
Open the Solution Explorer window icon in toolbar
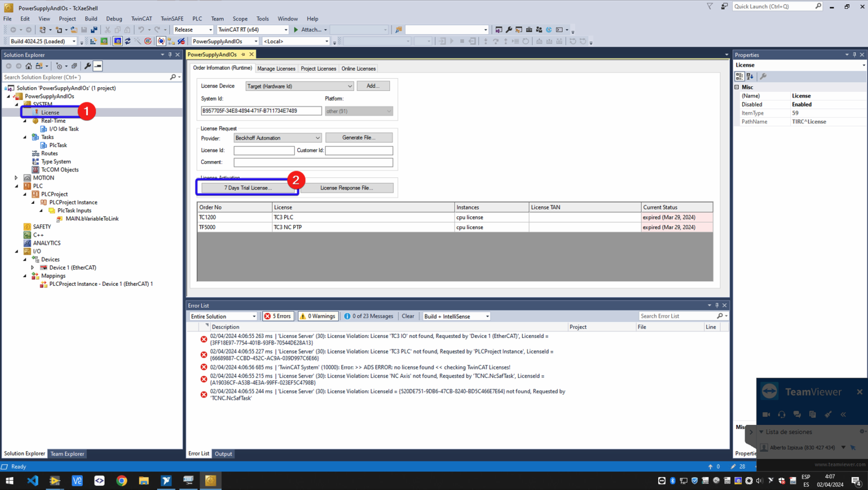click(x=499, y=30)
